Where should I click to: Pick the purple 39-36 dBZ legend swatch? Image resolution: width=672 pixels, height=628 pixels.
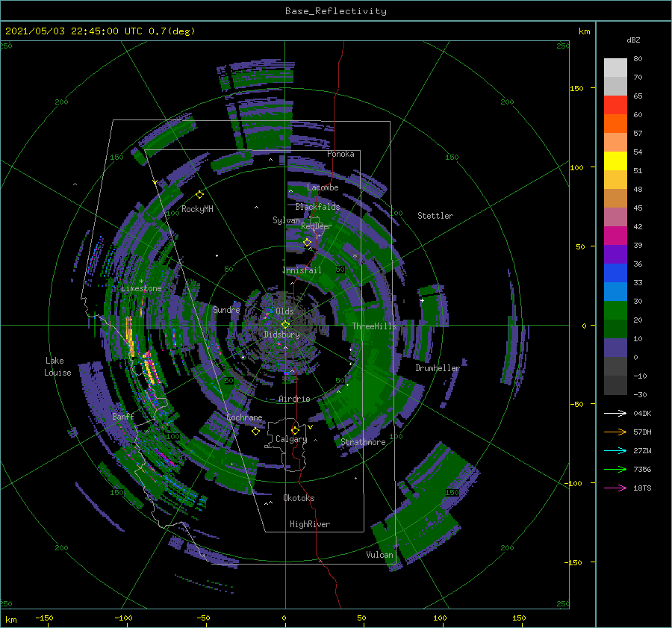coord(615,254)
